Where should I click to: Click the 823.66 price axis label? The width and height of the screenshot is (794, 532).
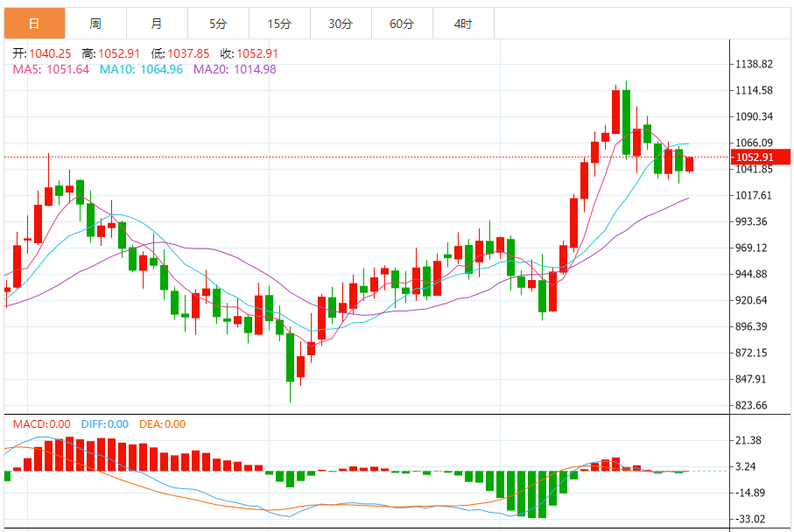point(751,405)
